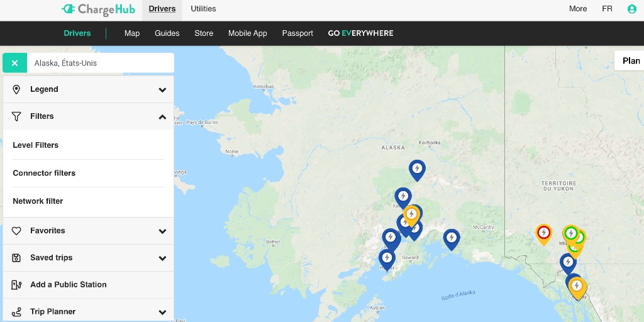Select the green-ringed charging pin near Whitehorse

[571, 235]
